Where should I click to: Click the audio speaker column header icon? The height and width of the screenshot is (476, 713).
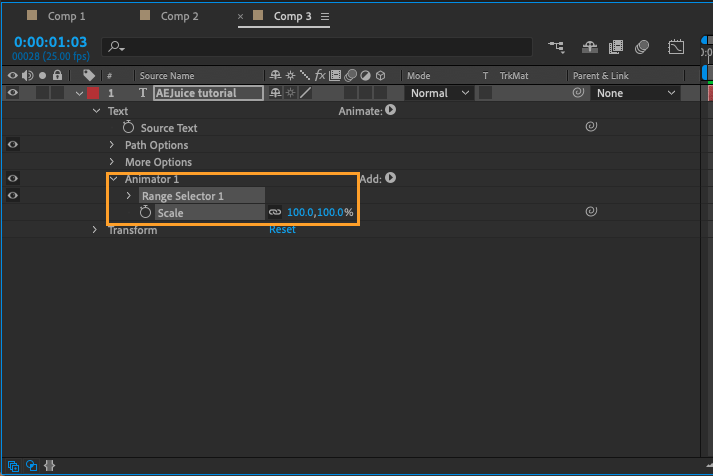[27, 75]
